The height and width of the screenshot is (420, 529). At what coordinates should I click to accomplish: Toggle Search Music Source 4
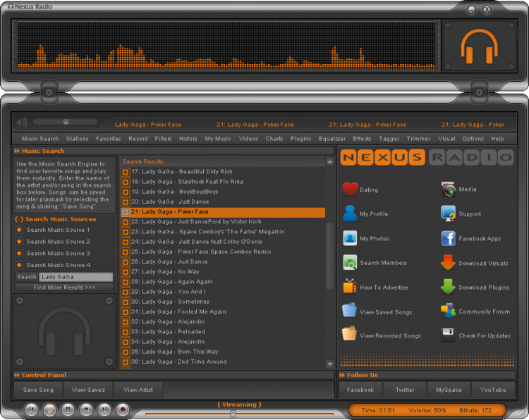pos(19,265)
